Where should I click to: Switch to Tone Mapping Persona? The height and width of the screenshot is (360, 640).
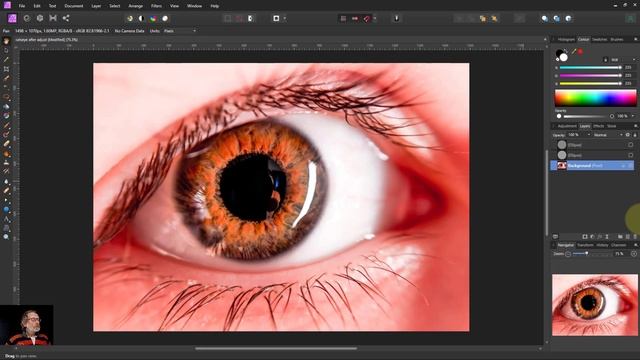(x=53, y=18)
